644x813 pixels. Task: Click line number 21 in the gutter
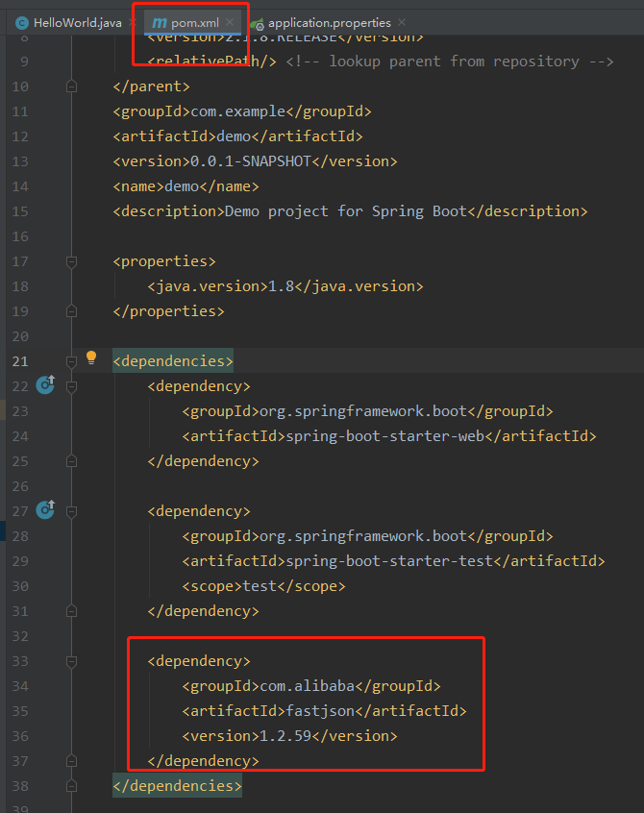[20, 361]
